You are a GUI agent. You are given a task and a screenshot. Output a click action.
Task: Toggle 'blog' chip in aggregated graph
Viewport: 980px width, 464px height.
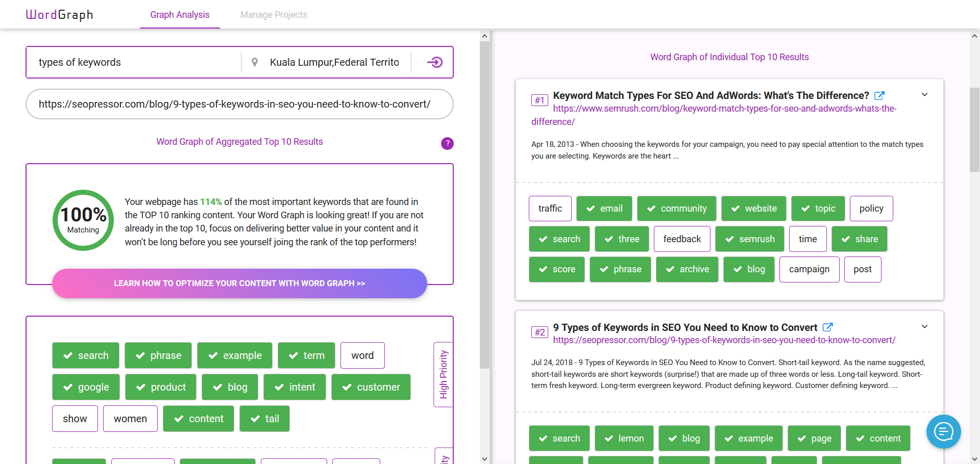[230, 387]
